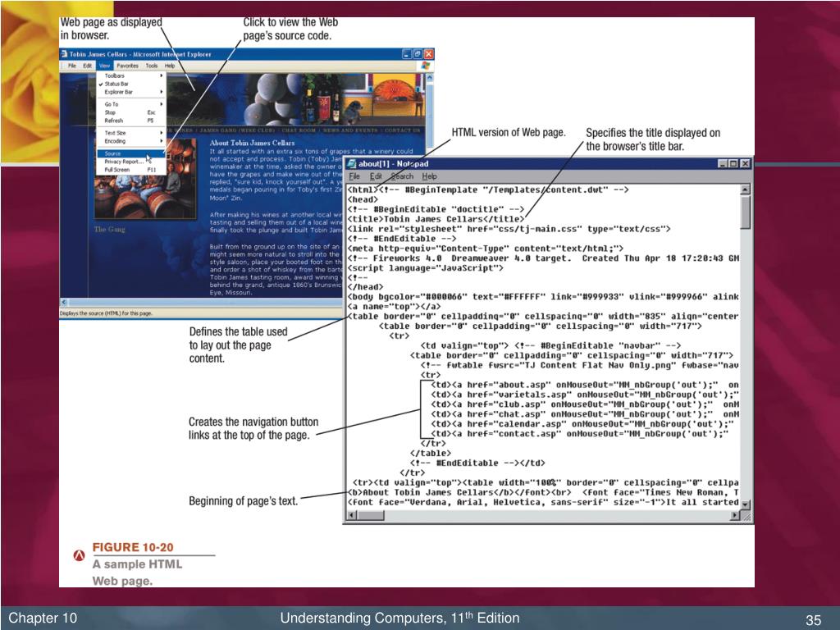Screen dimensions: 840x630
Task: Maximize the Notepad window
Action: coord(733,164)
